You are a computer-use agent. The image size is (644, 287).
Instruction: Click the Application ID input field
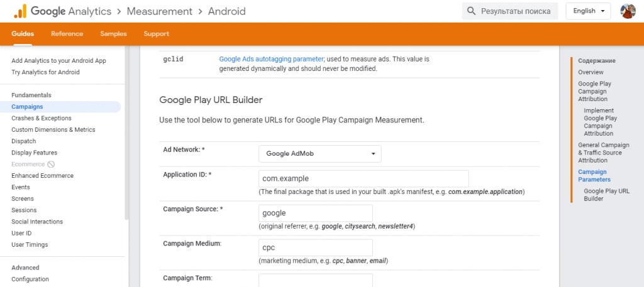364,179
